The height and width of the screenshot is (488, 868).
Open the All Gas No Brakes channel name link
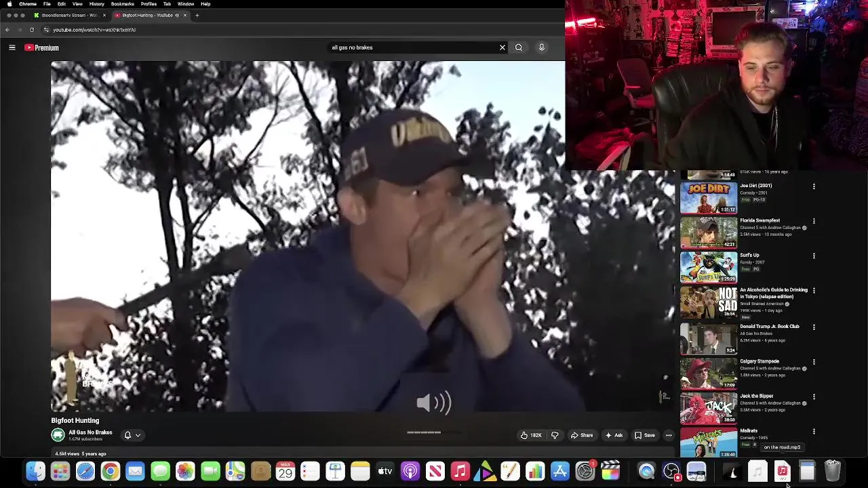click(x=90, y=432)
